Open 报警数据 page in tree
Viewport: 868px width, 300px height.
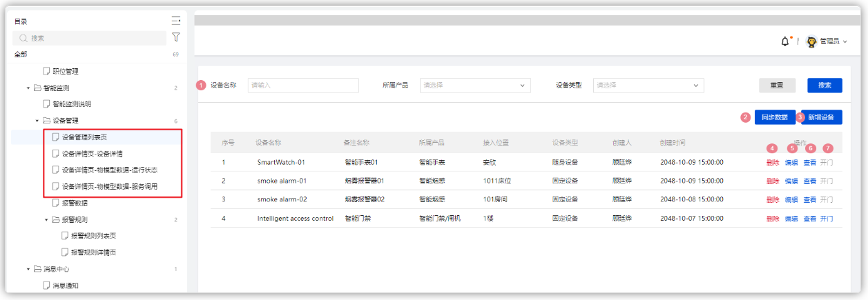pyautogui.click(x=70, y=203)
